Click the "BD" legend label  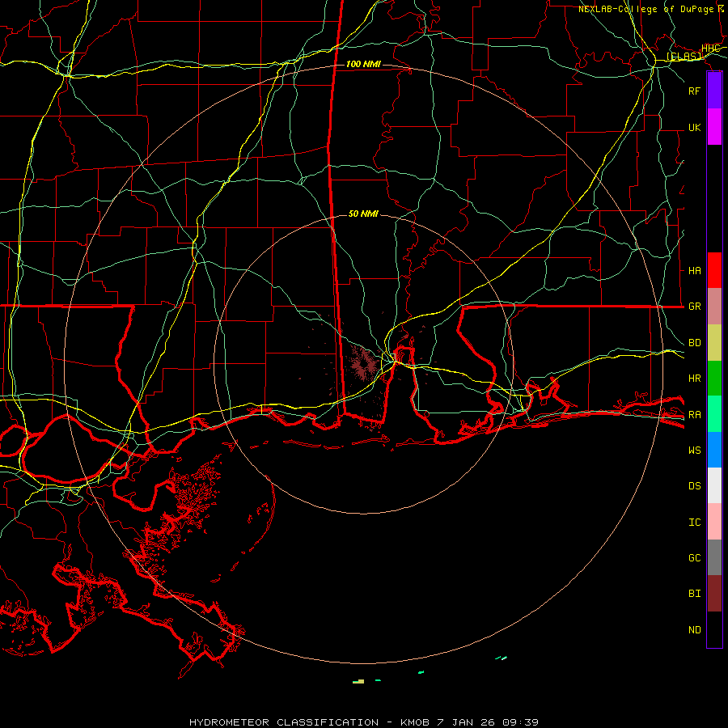point(694,343)
